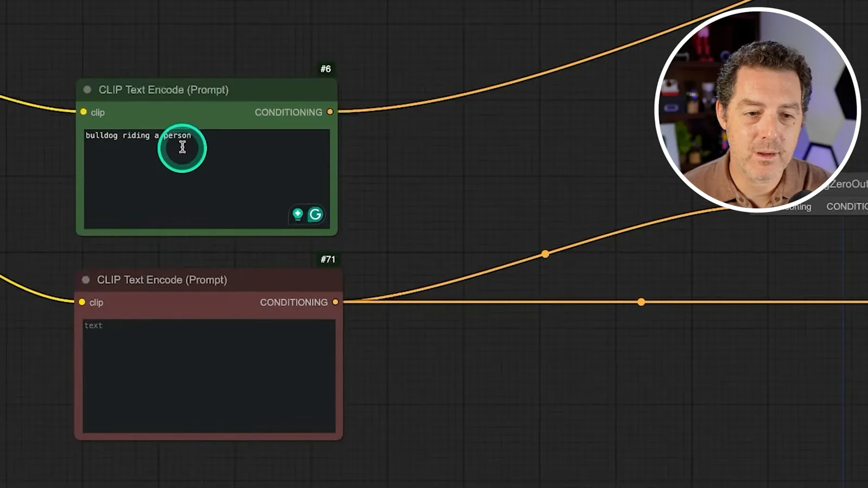Collapse node #71 using its gray dot
Screen dimensions: 868x488
pos(86,280)
